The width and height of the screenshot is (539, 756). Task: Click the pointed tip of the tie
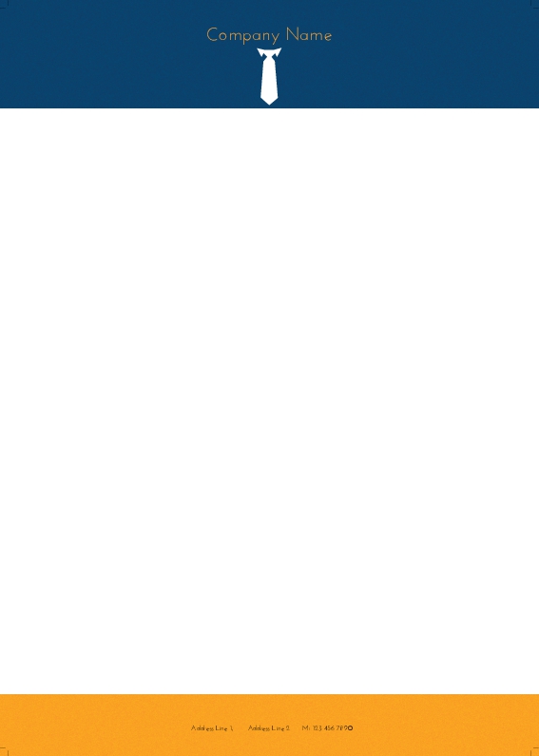[x=269, y=101]
